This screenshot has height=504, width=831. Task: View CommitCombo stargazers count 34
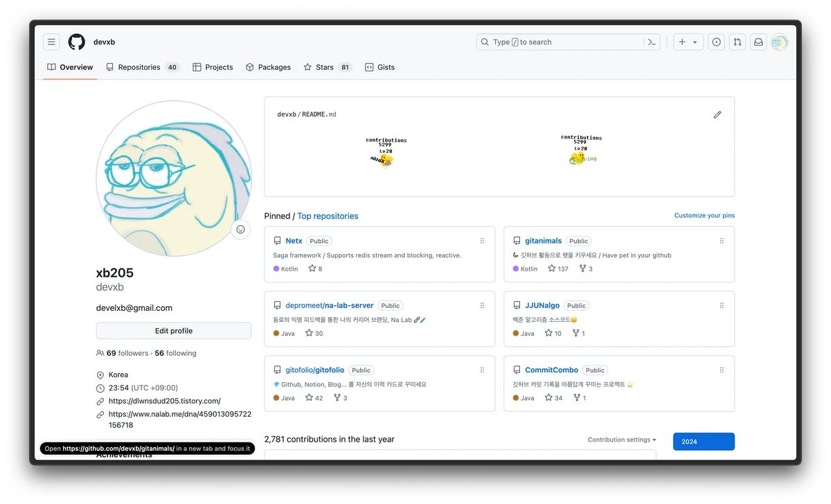[554, 398]
